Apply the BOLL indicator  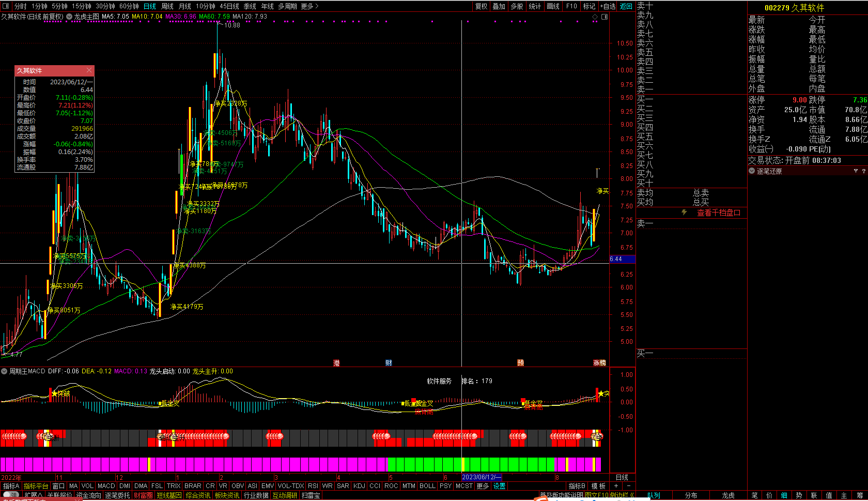pos(427,486)
